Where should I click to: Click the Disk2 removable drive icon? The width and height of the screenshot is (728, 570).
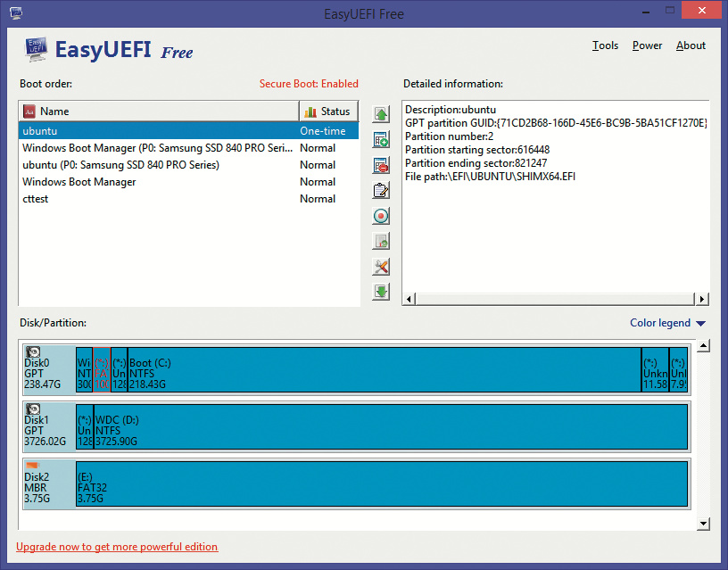click(x=33, y=466)
